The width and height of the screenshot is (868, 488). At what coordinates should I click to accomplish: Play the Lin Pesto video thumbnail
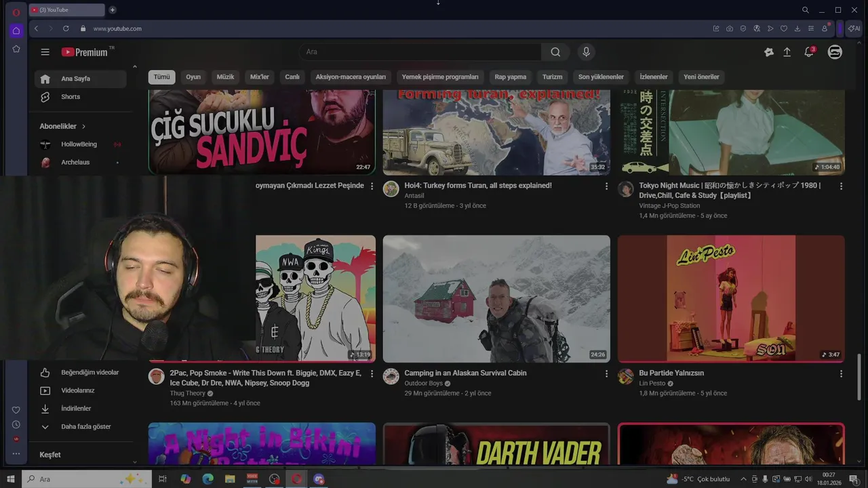(731, 299)
